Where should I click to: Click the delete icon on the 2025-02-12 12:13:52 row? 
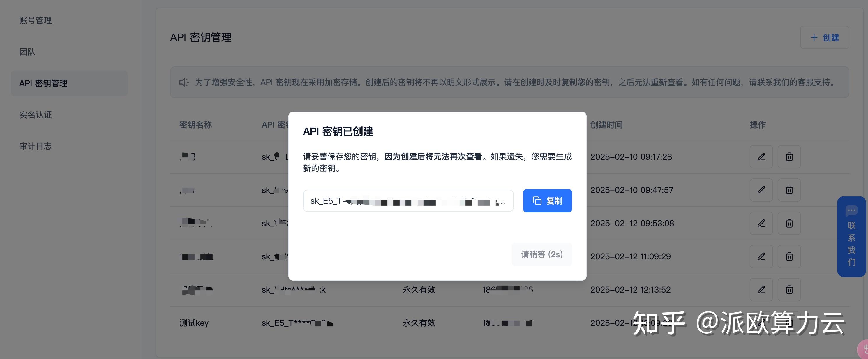tap(789, 290)
